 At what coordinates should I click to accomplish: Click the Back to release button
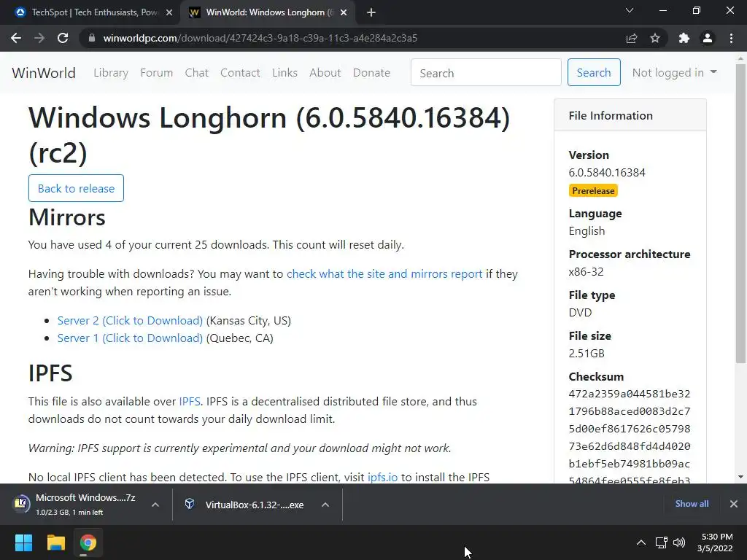76,188
